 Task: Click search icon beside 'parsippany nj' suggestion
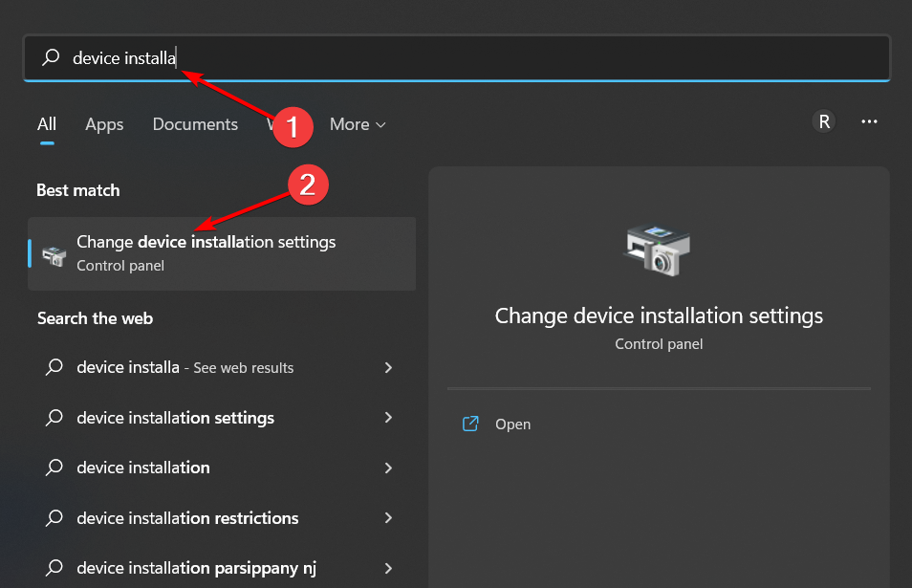pos(54,568)
